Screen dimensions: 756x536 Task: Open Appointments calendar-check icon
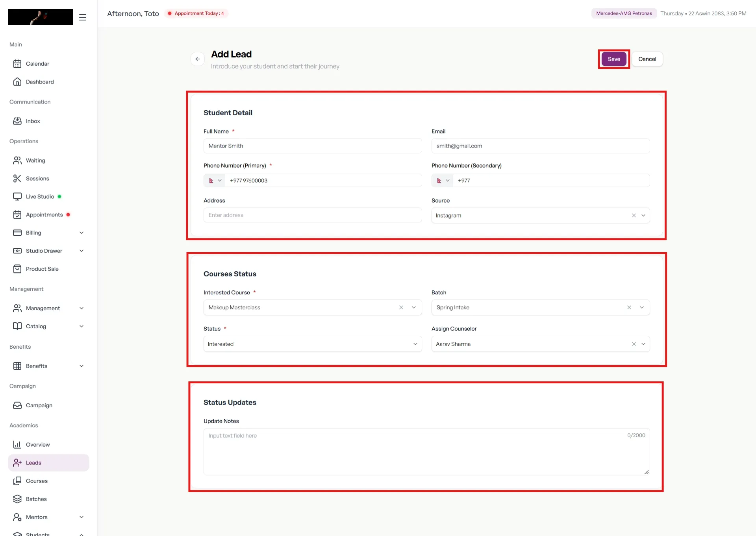tap(17, 215)
